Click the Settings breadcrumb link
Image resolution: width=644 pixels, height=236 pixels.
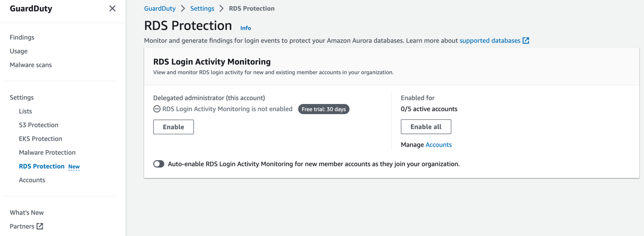coord(202,9)
